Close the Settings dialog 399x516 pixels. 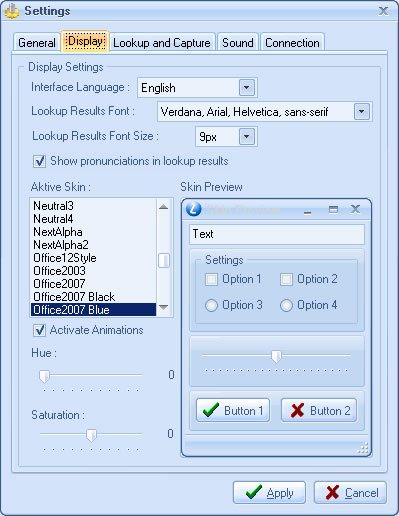point(384,11)
